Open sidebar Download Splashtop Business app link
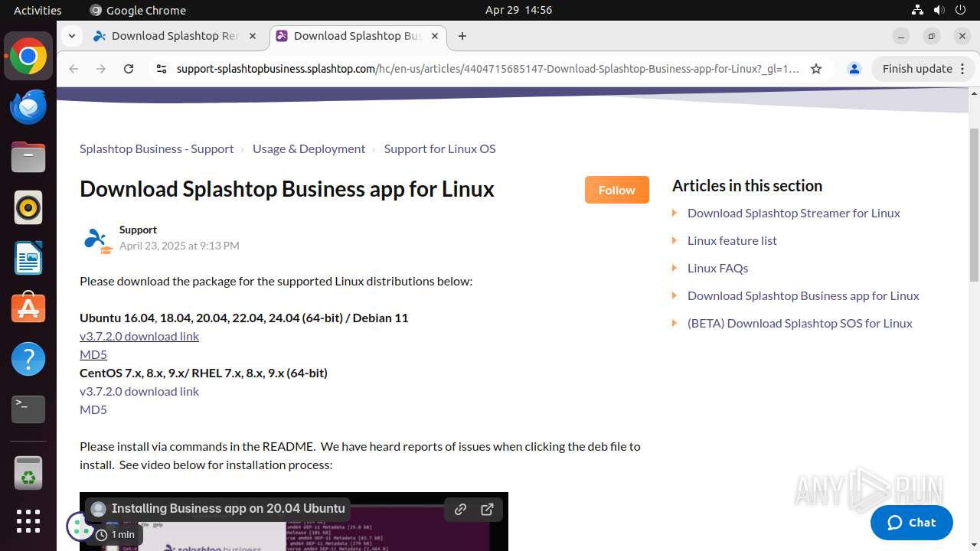 tap(803, 295)
